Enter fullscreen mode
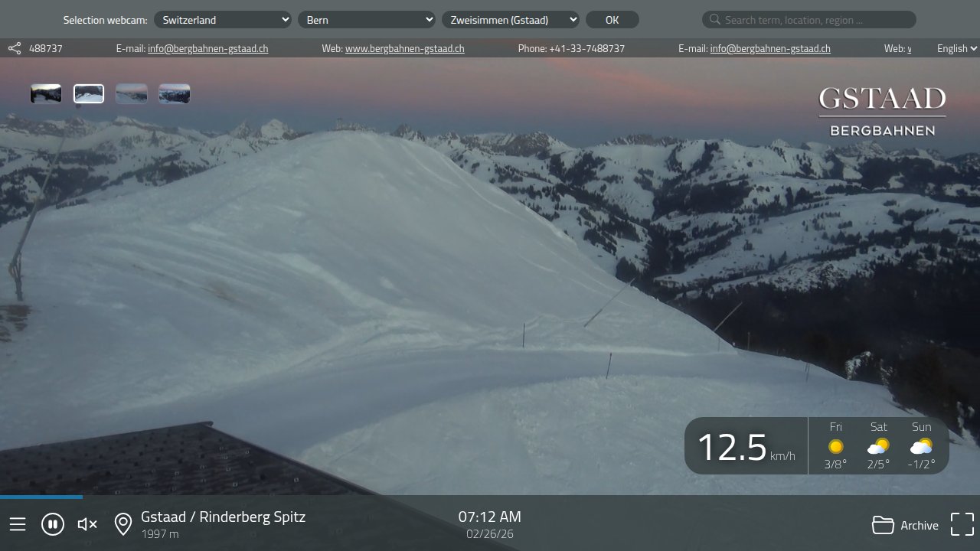The image size is (980, 551). [x=962, y=524]
